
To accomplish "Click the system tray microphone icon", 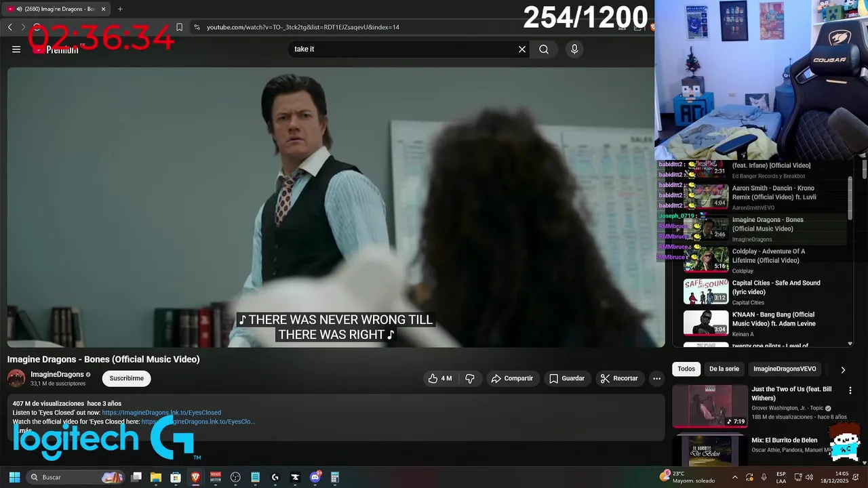I will point(764,477).
